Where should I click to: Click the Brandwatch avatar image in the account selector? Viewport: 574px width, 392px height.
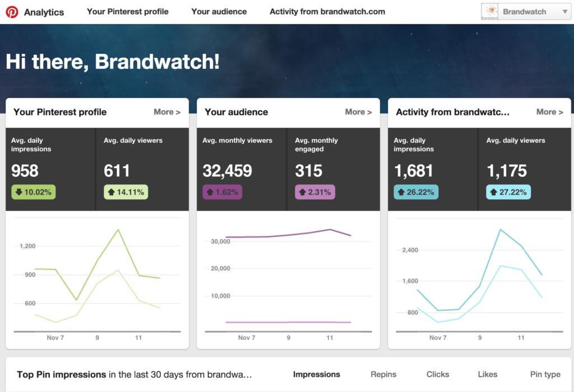(x=489, y=11)
